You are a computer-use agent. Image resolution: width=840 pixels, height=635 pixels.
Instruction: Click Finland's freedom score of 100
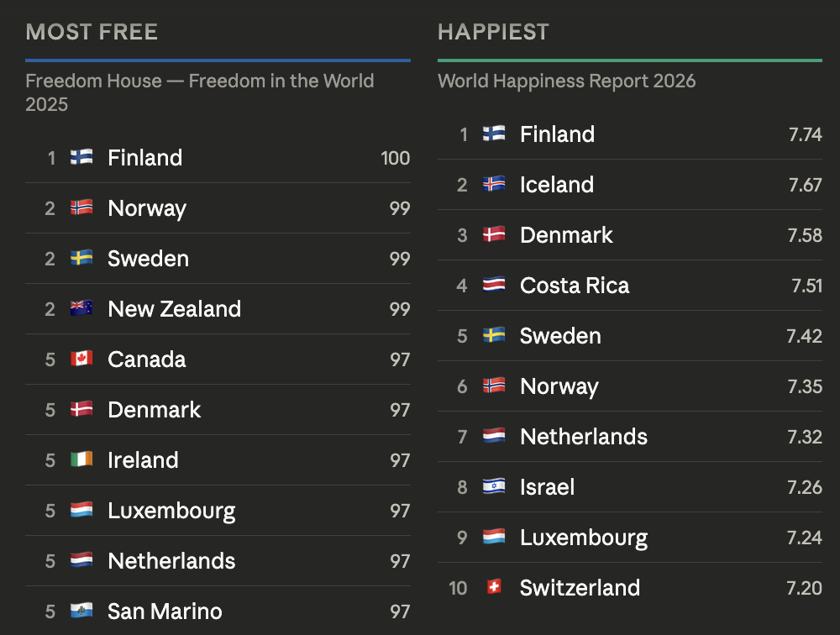coord(395,158)
